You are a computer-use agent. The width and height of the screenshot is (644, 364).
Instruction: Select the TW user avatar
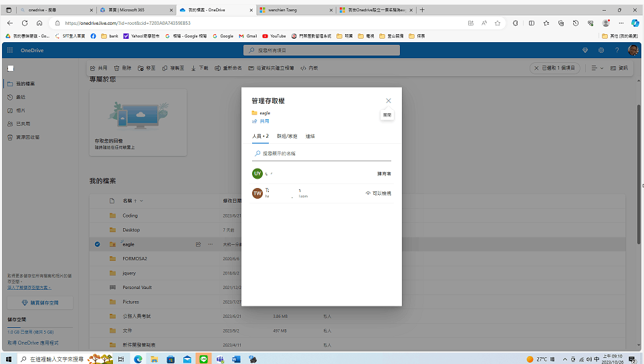[x=257, y=193]
